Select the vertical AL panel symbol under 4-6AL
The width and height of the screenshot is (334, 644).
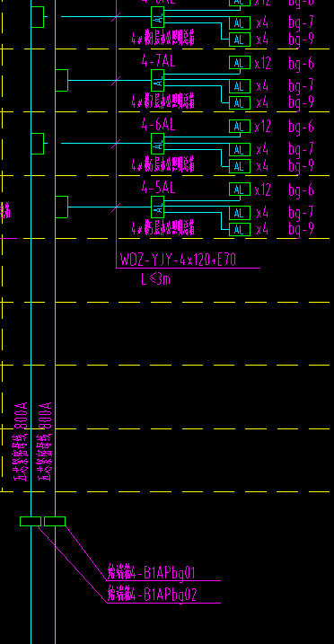click(157, 144)
